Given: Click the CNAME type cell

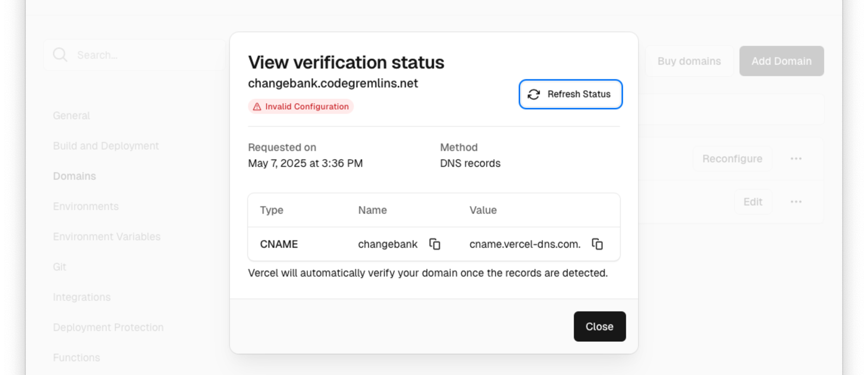Looking at the screenshot, I should pyautogui.click(x=279, y=244).
